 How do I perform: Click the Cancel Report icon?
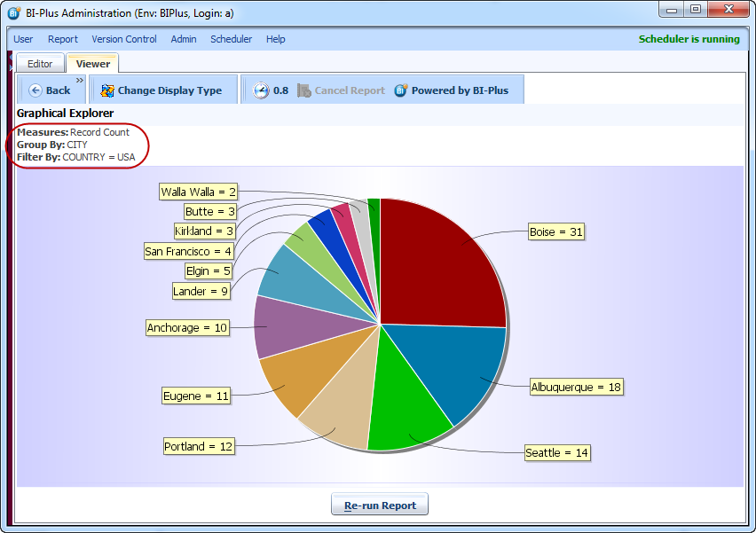tap(304, 90)
